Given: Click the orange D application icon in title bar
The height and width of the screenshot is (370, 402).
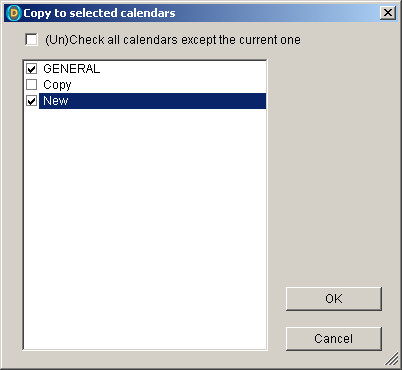Looking at the screenshot, I should point(14,13).
